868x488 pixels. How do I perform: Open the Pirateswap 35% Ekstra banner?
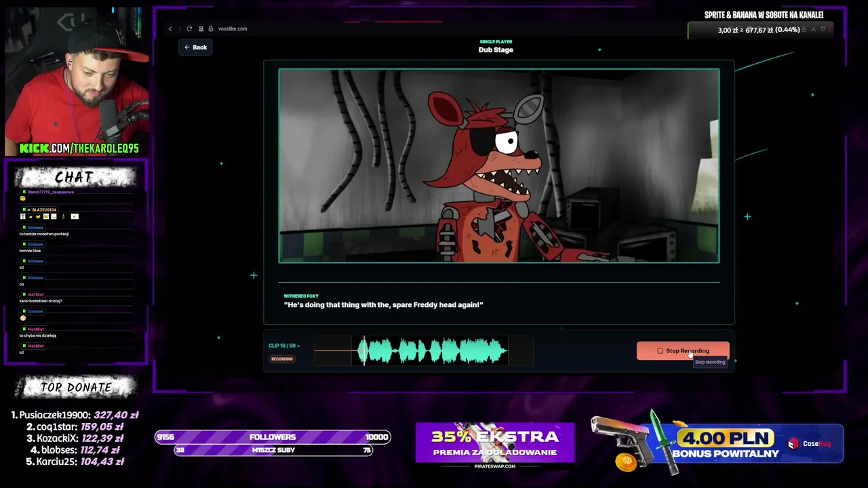click(495, 445)
